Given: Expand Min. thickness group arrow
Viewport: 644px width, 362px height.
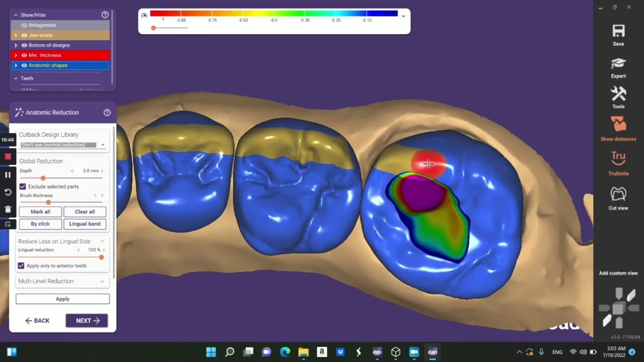Looking at the screenshot, I should [16, 55].
